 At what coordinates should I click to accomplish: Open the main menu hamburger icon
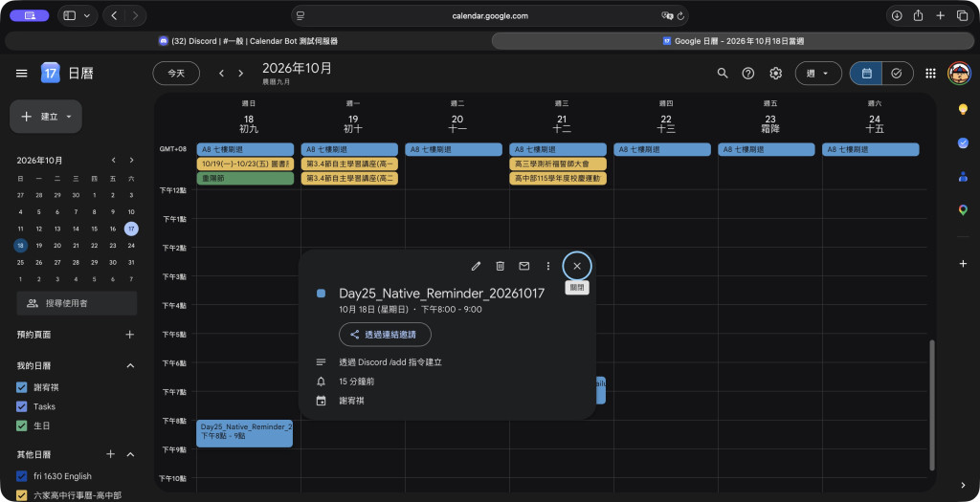tap(21, 73)
